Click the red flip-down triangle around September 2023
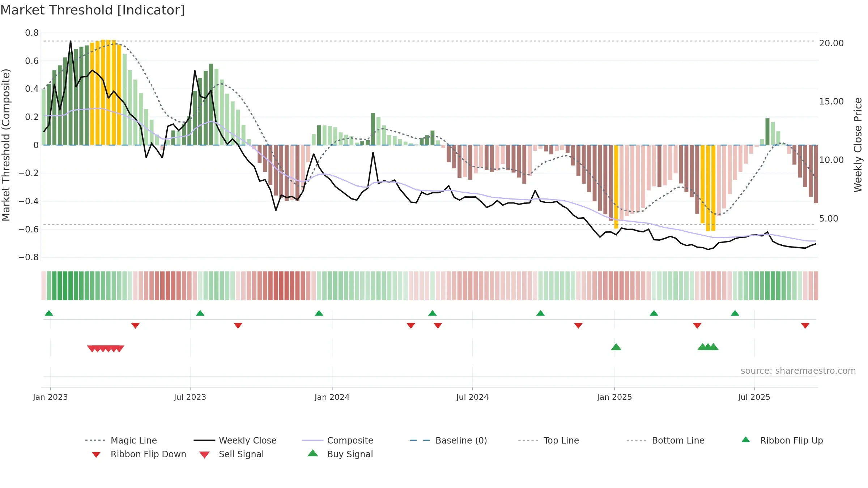 point(238,326)
